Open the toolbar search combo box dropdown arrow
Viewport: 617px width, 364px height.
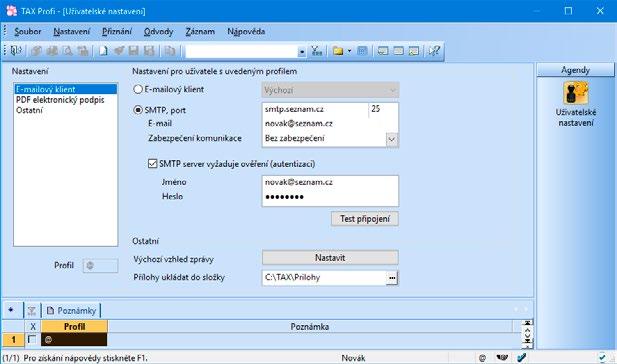[301, 52]
